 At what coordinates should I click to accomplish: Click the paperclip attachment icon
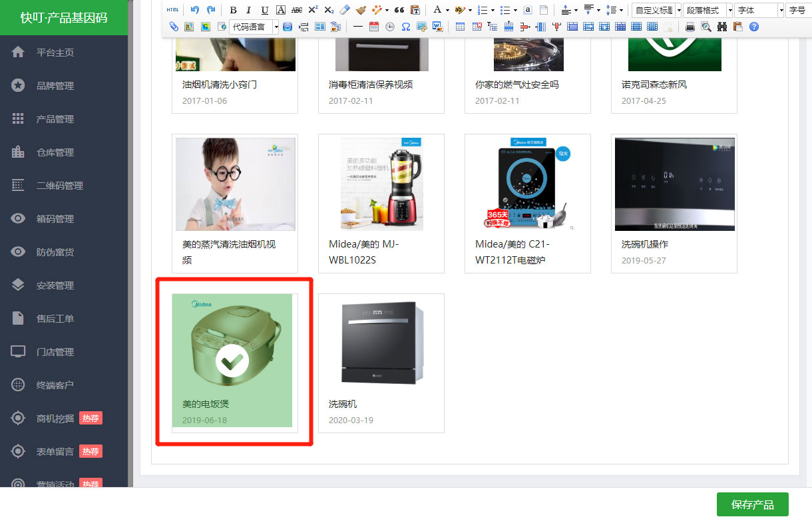point(174,27)
